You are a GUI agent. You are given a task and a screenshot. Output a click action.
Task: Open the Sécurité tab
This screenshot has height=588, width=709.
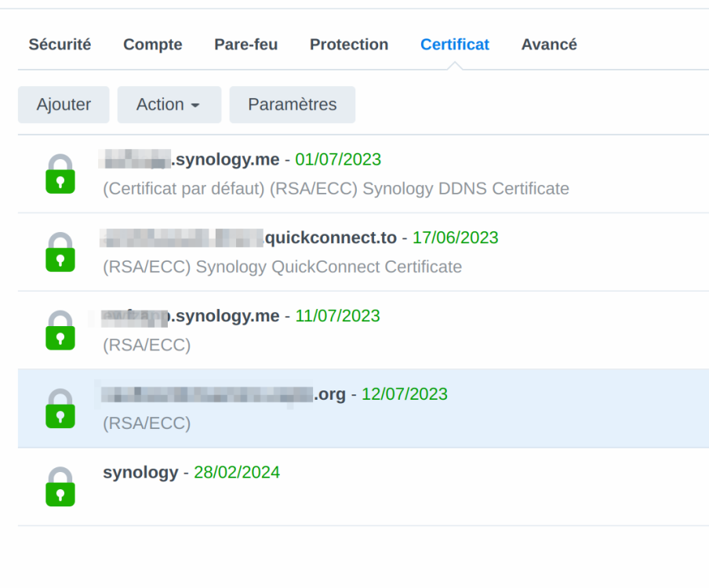60,44
